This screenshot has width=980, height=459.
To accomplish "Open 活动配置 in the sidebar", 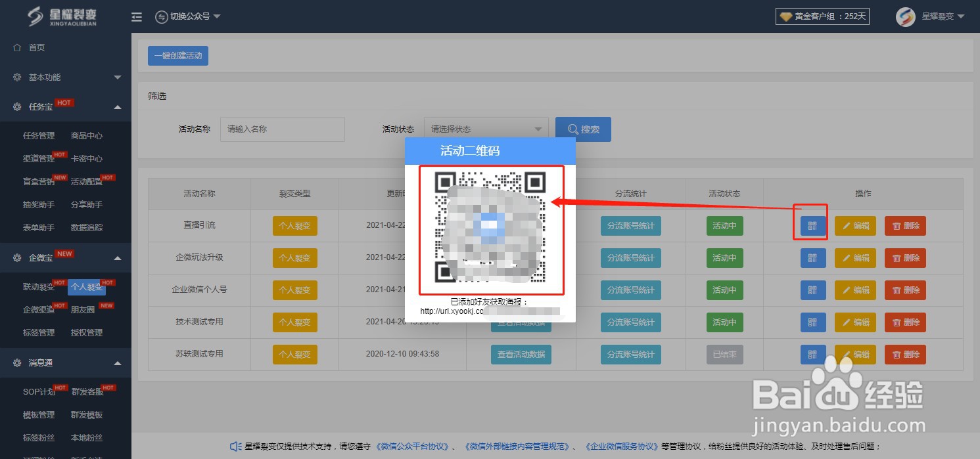I will click(87, 182).
